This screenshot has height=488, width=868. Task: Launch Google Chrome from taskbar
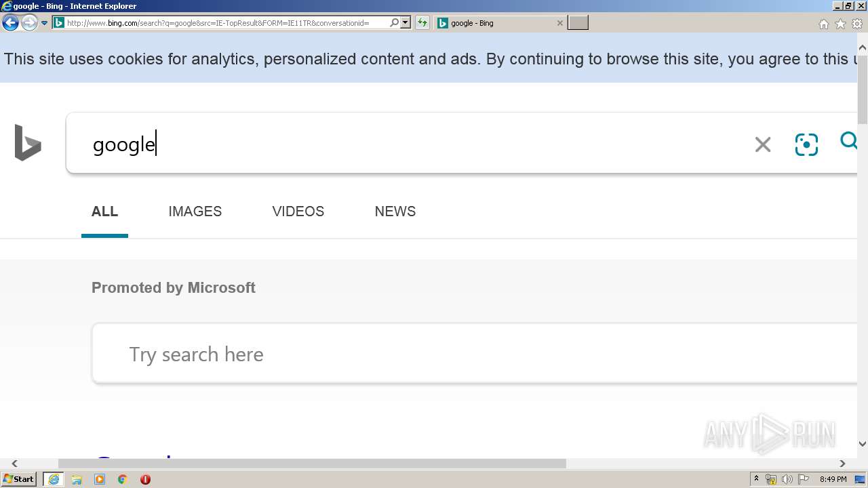(x=123, y=479)
